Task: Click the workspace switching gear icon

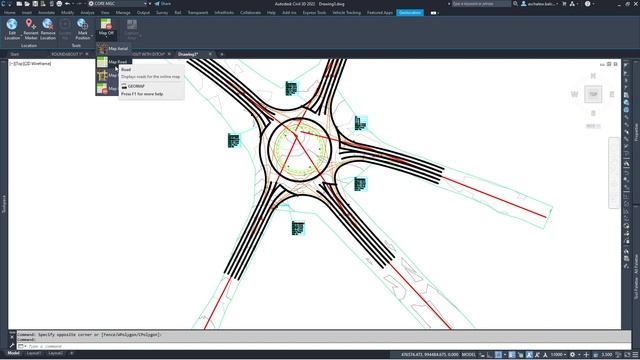Action: (573, 355)
